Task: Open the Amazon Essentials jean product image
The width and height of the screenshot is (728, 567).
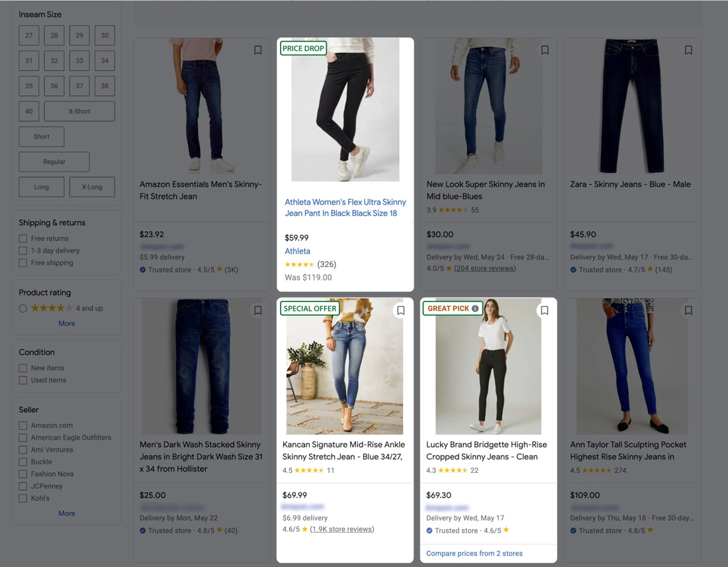Action: click(x=202, y=105)
